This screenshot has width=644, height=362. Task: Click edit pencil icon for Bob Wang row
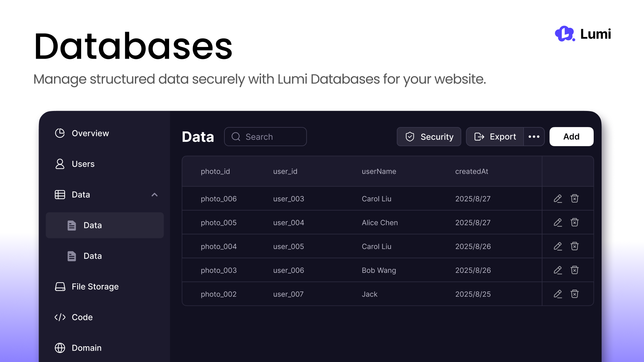(557, 270)
